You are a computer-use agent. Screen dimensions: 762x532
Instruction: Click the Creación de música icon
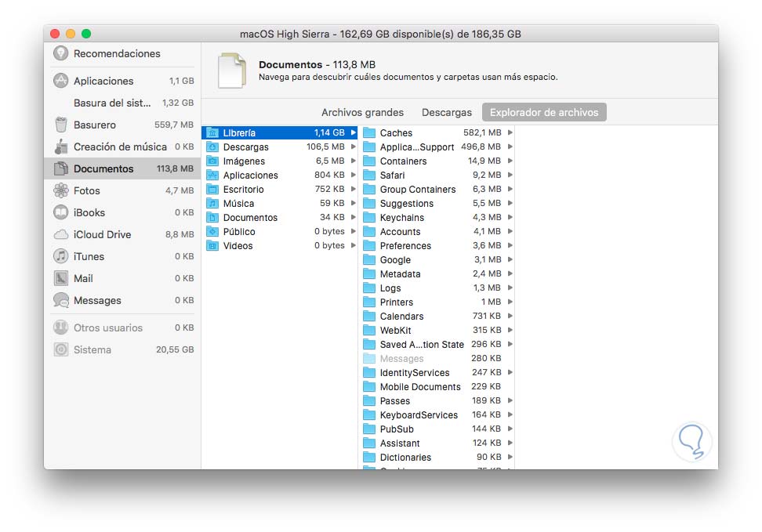pos(60,147)
